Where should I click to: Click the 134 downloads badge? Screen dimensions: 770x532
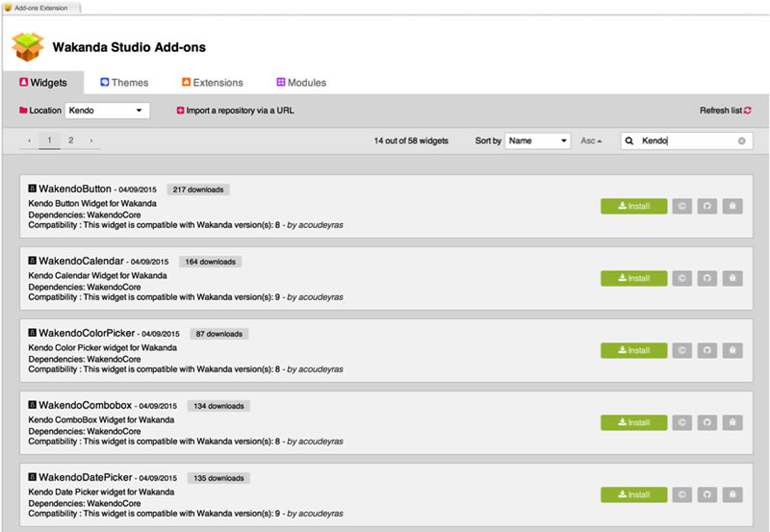point(218,406)
